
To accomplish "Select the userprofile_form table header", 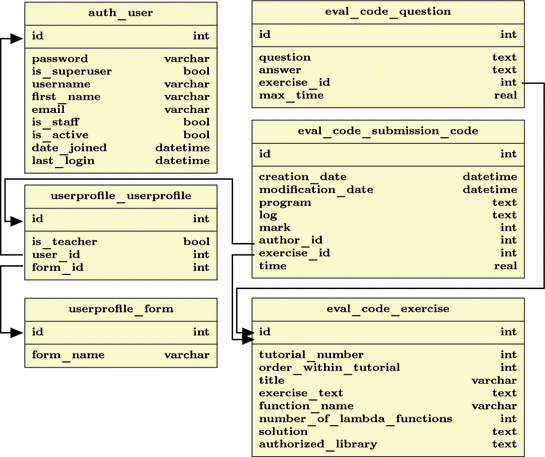I will click(121, 310).
